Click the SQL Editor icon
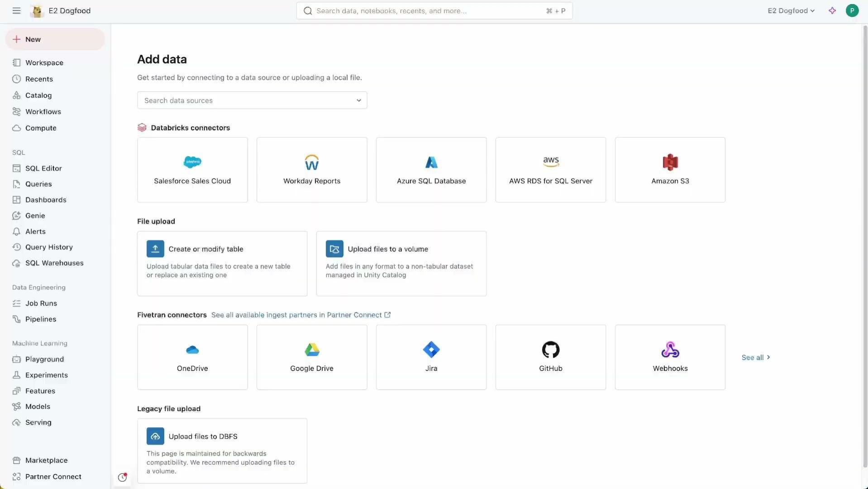The height and width of the screenshot is (489, 868). [x=17, y=168]
